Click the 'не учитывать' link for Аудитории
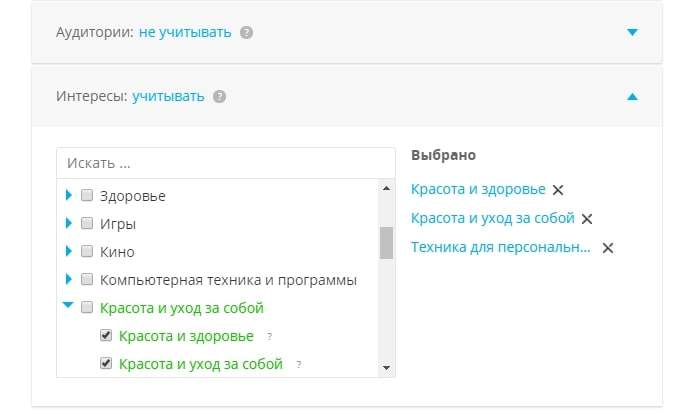695x415 pixels. 185,32
